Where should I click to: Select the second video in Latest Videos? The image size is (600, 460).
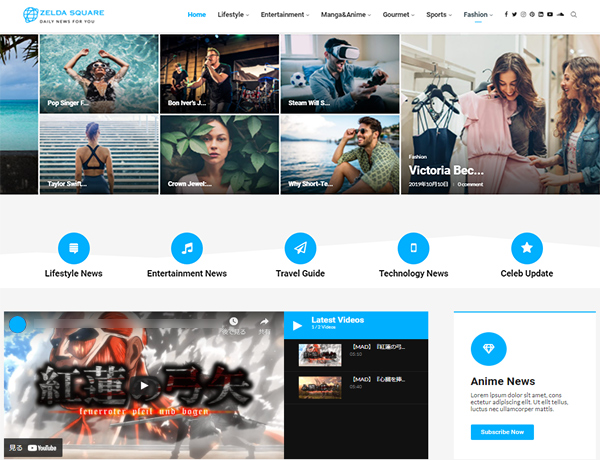coord(356,385)
